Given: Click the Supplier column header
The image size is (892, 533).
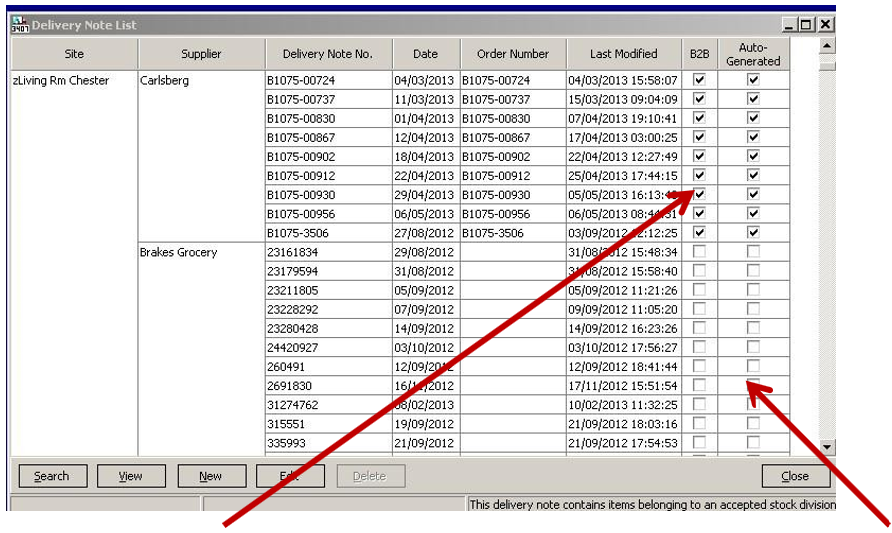Looking at the screenshot, I should tap(201, 54).
